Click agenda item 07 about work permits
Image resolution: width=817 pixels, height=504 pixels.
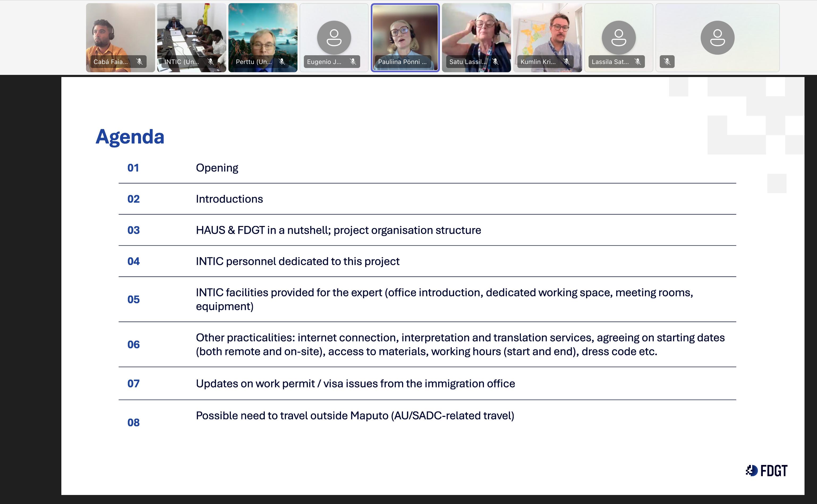pyautogui.click(x=355, y=383)
